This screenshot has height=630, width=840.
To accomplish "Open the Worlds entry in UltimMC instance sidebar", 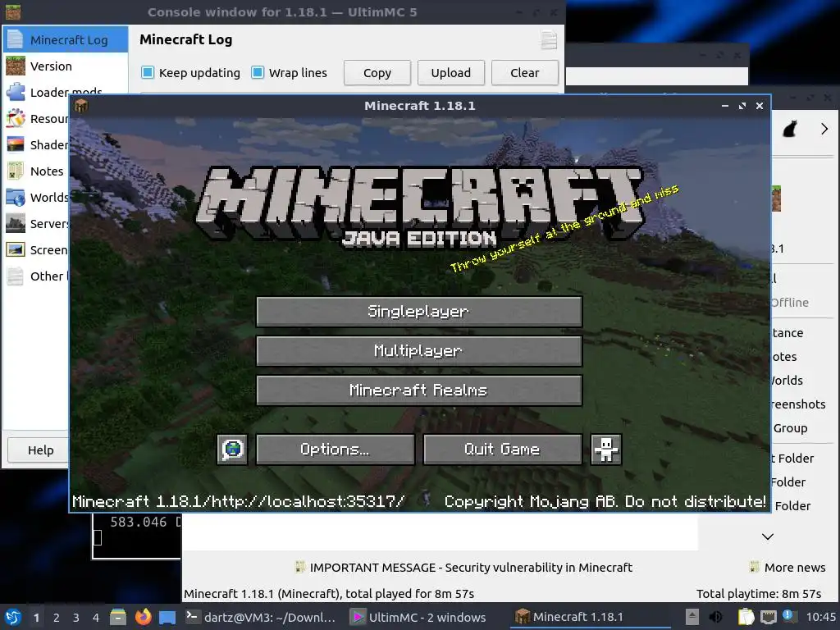I will (787, 381).
